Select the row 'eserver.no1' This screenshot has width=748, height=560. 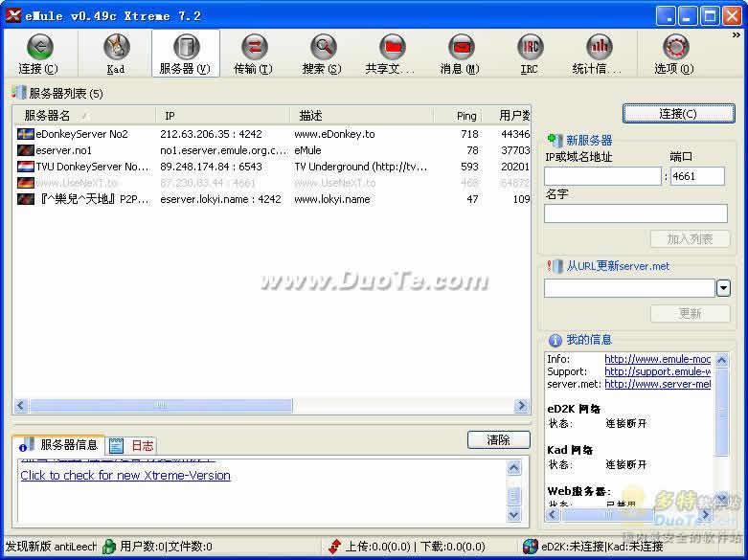273,150
